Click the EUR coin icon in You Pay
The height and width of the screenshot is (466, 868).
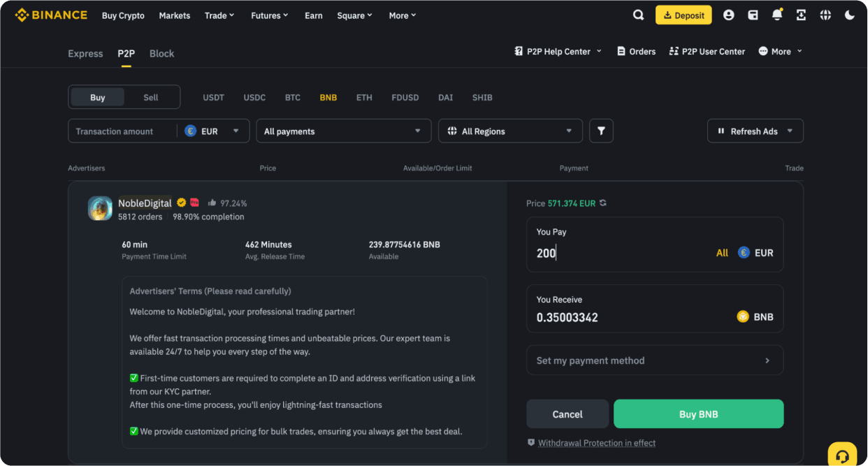[744, 252]
